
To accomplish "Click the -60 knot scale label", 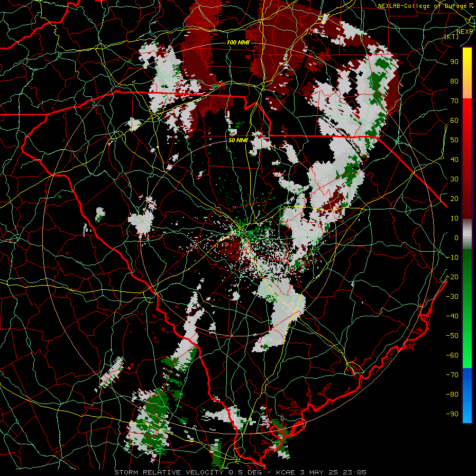I will pyautogui.click(x=452, y=355).
